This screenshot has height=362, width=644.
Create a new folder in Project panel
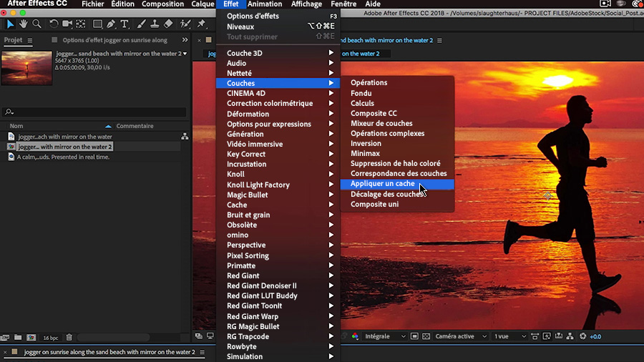pos(18,337)
